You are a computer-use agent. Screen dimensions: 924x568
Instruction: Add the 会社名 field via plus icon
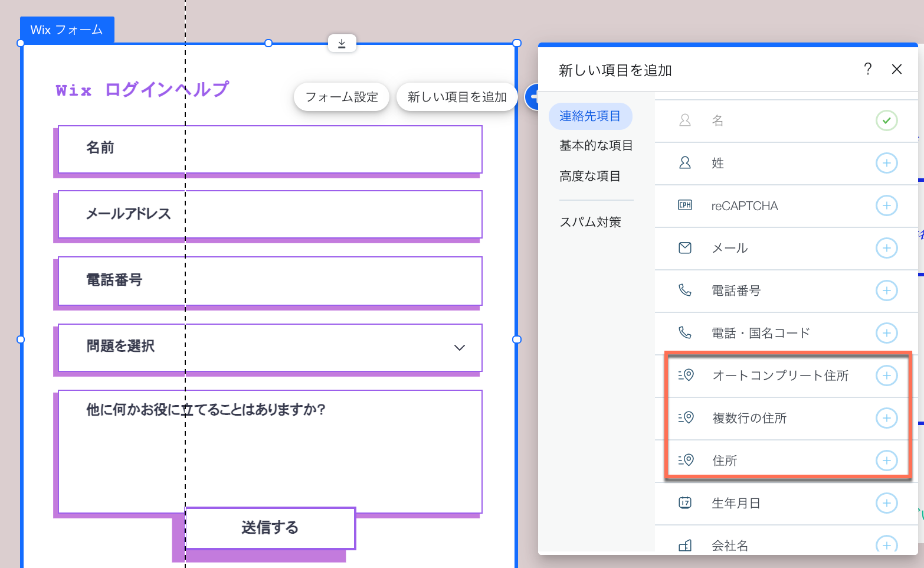tap(886, 544)
